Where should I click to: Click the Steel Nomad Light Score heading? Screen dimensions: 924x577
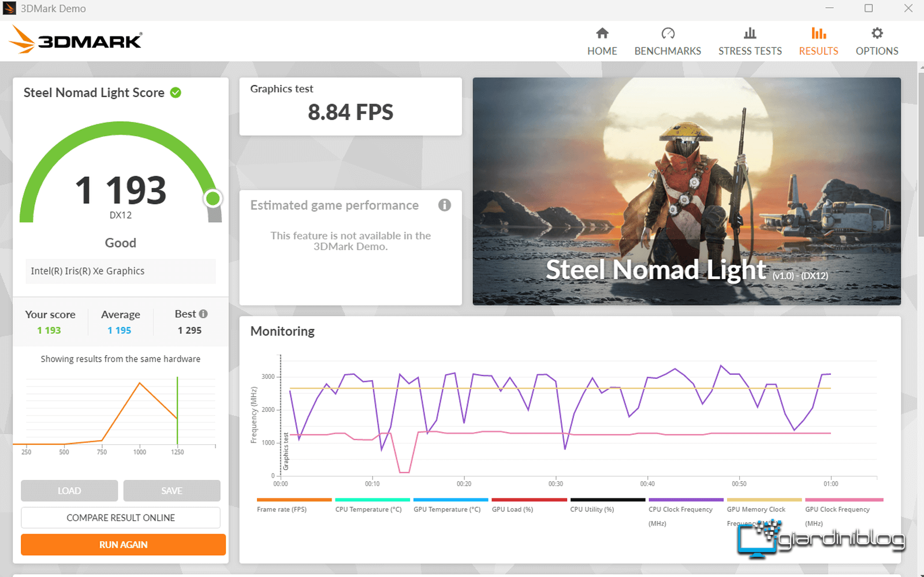click(x=94, y=92)
